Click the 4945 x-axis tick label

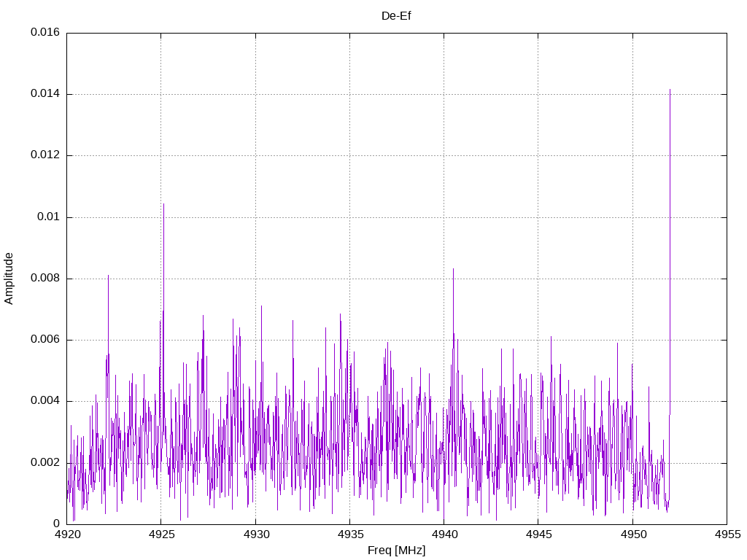pos(539,534)
